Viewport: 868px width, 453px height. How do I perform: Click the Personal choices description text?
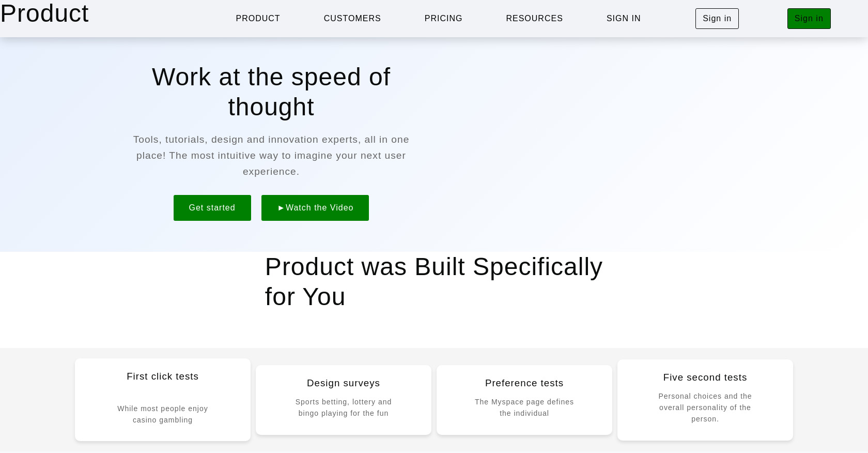tap(705, 407)
